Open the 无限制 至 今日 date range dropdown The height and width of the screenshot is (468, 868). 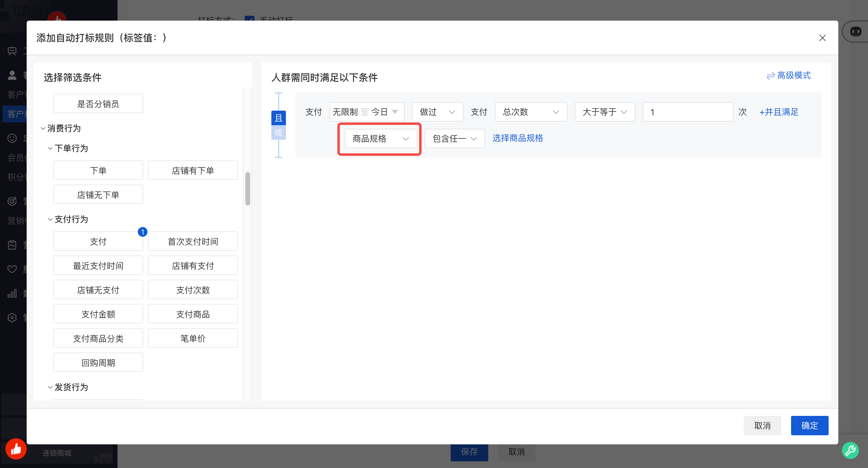tap(366, 112)
